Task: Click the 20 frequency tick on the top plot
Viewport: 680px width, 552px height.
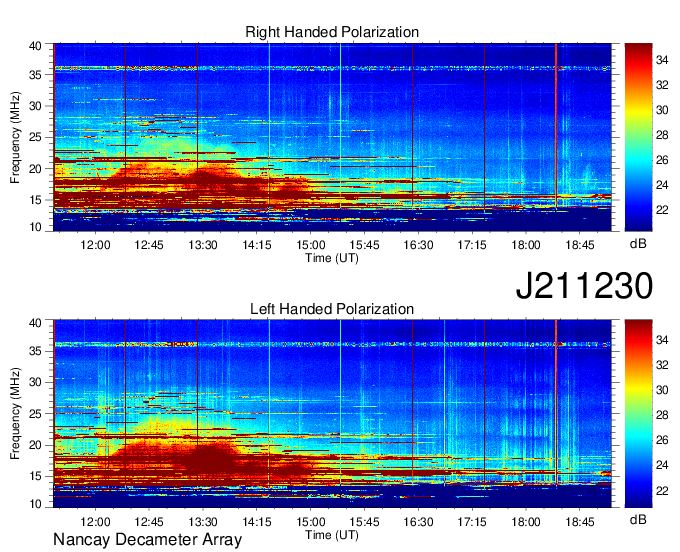Action: [x=36, y=169]
